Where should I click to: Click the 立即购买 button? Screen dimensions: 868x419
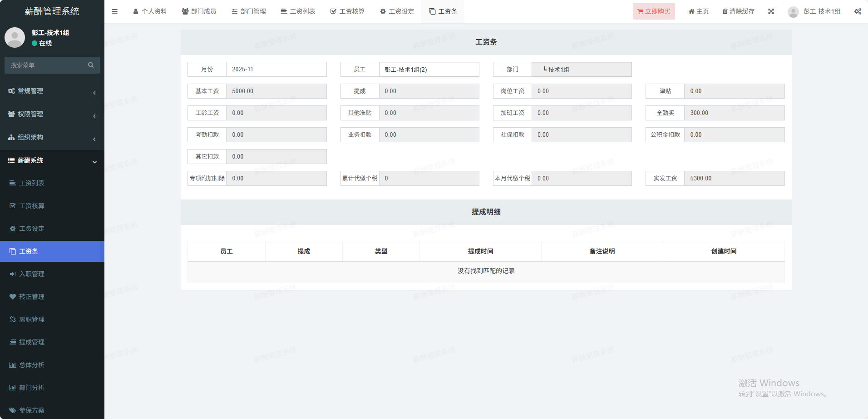point(654,11)
